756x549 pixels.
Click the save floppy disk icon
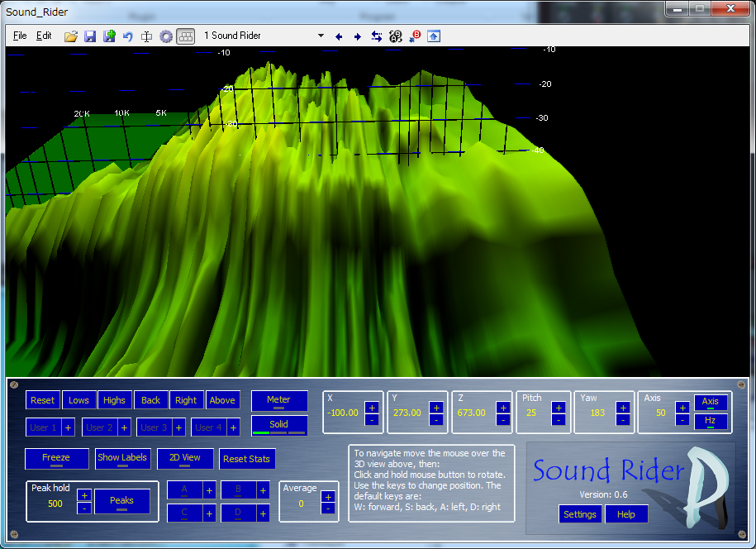[90, 36]
